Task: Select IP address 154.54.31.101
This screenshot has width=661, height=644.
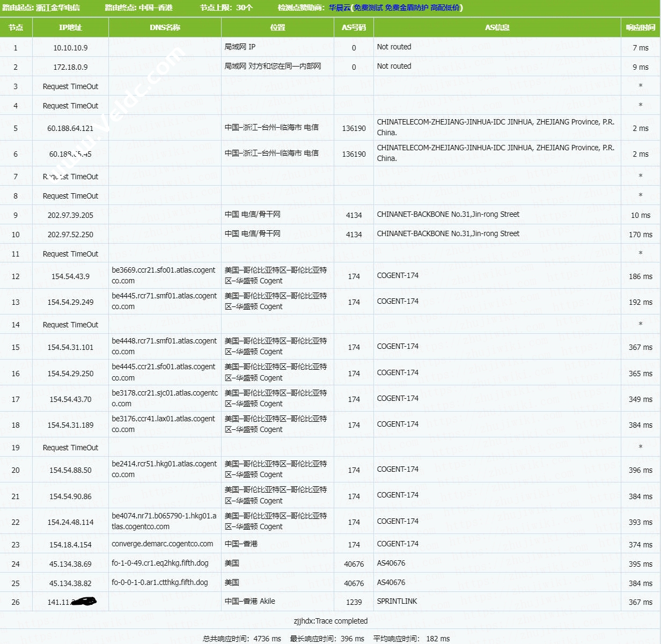Action: [70, 347]
